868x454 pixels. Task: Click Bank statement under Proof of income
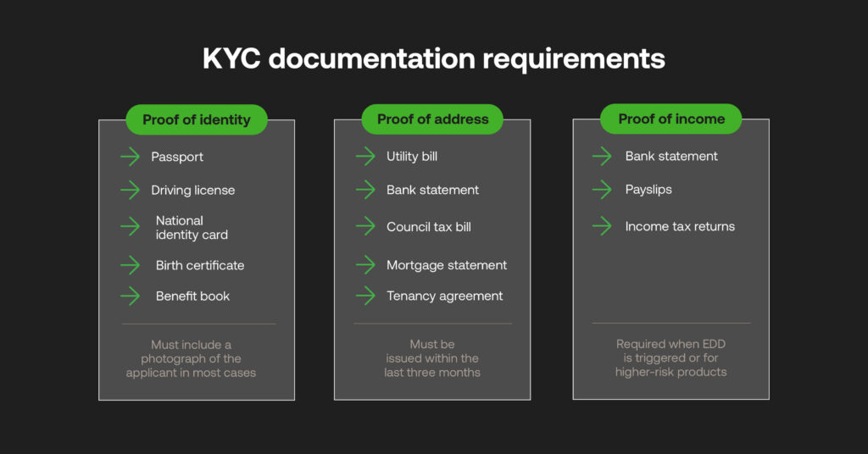671,157
